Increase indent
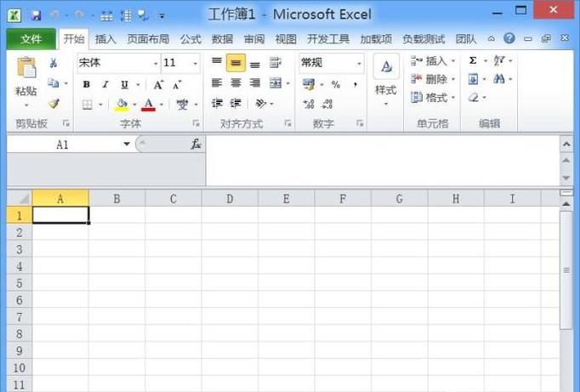Viewport: 580px width, 392px height. tap(236, 103)
